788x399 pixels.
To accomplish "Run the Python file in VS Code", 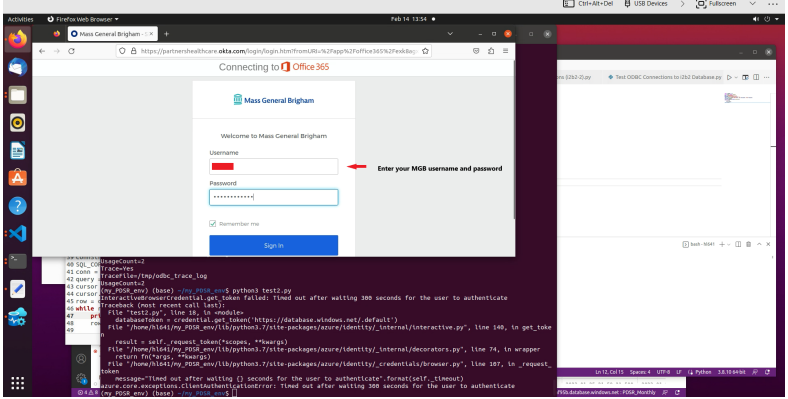I will (729, 77).
